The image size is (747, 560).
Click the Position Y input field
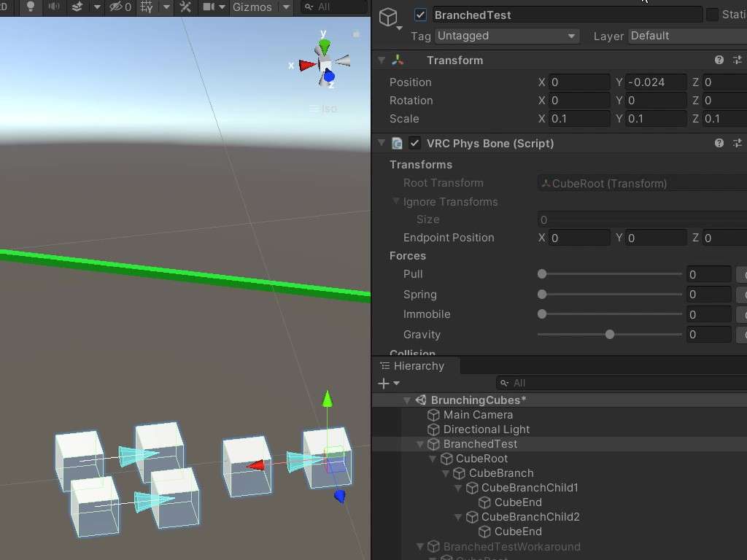[655, 82]
